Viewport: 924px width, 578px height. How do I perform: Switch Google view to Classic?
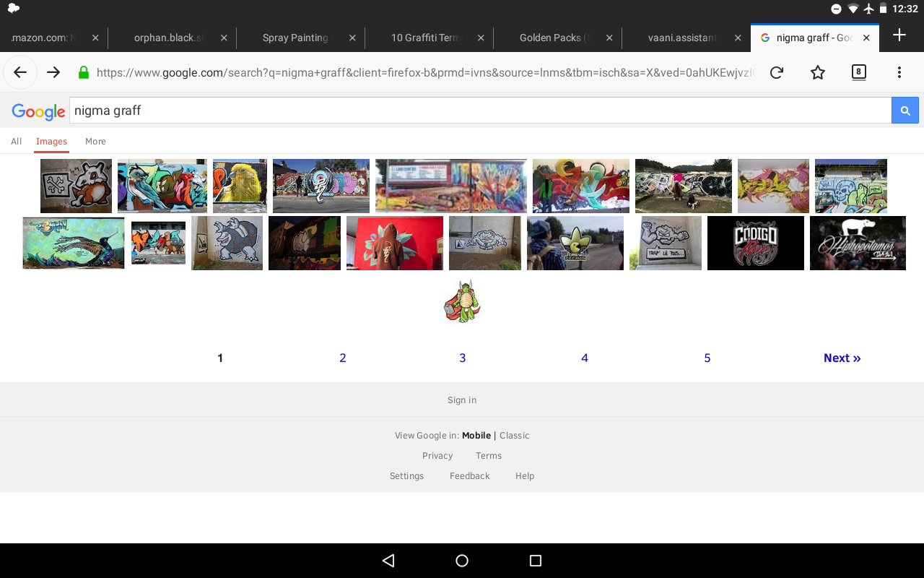(x=515, y=436)
